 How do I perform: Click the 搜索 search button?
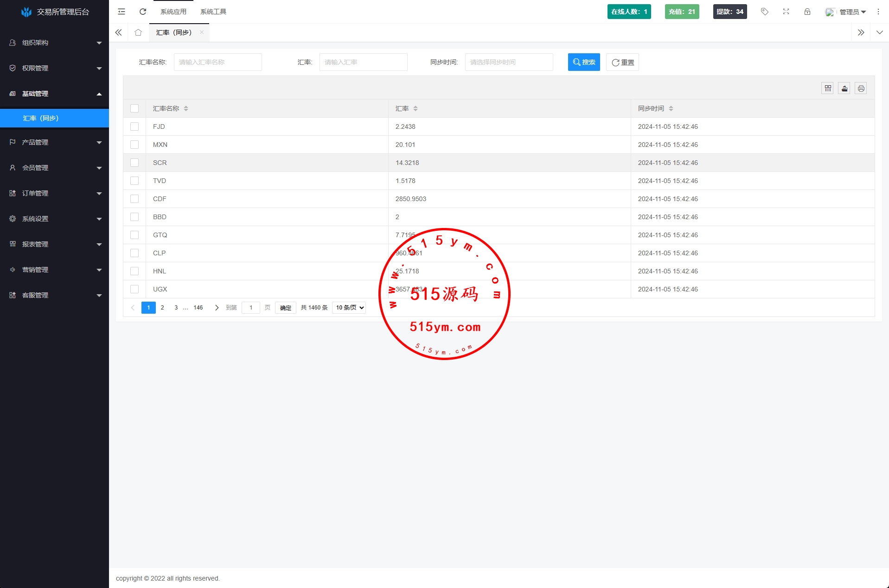coord(584,62)
